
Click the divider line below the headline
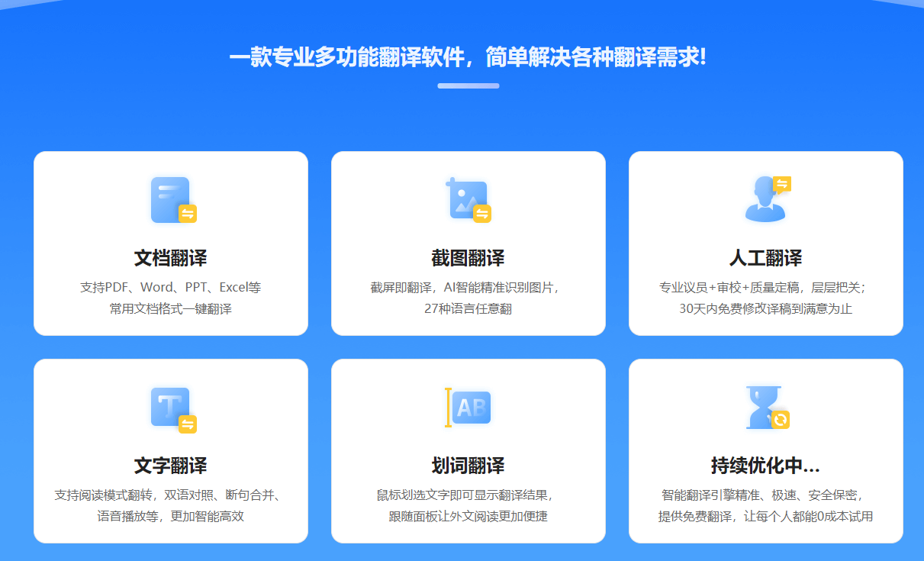[x=468, y=86]
